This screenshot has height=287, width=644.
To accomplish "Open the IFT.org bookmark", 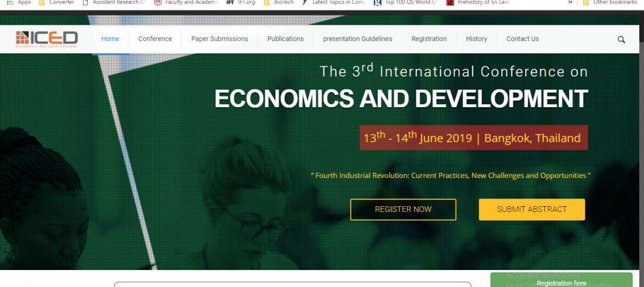I will 241,2.
